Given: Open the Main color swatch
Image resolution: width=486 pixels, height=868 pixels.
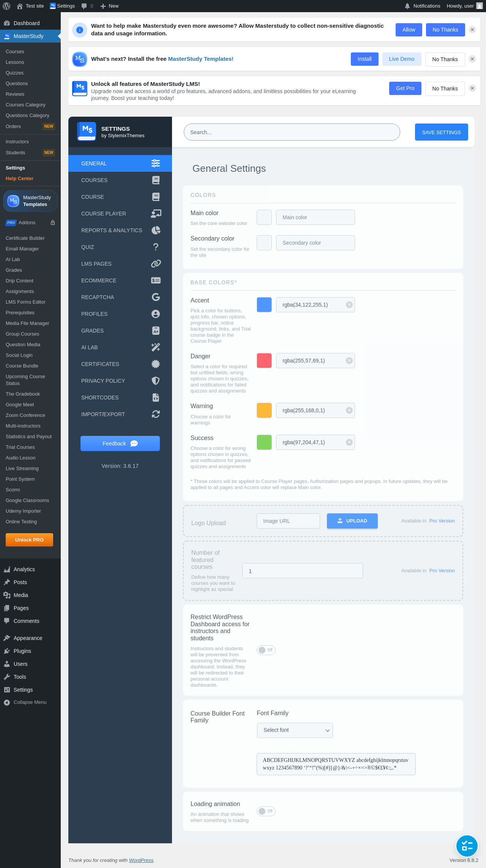Looking at the screenshot, I should coord(264,217).
